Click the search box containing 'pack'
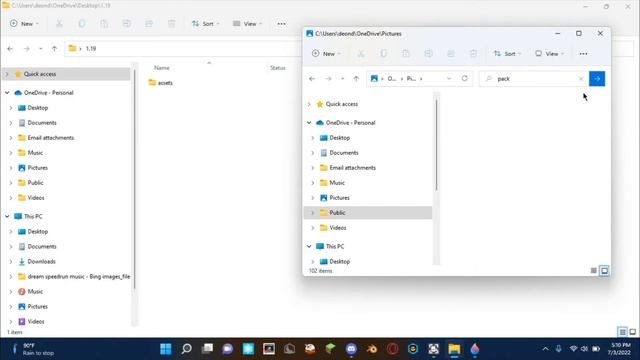 (535, 79)
